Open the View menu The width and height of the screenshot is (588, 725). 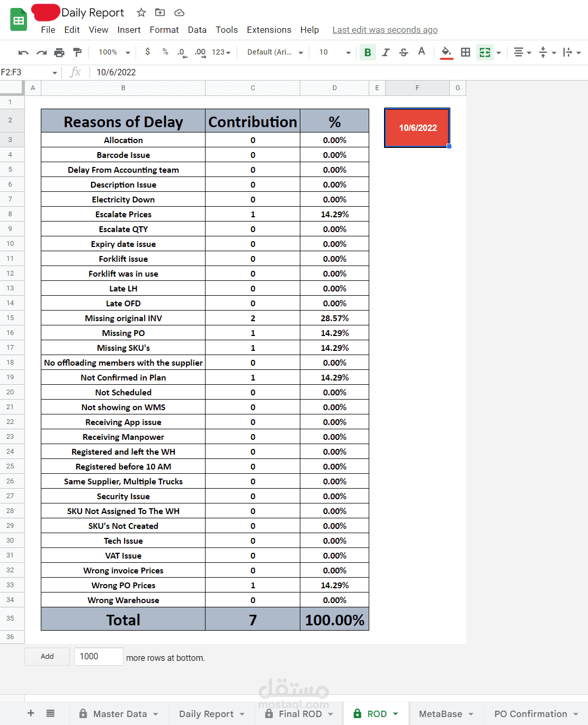click(99, 30)
